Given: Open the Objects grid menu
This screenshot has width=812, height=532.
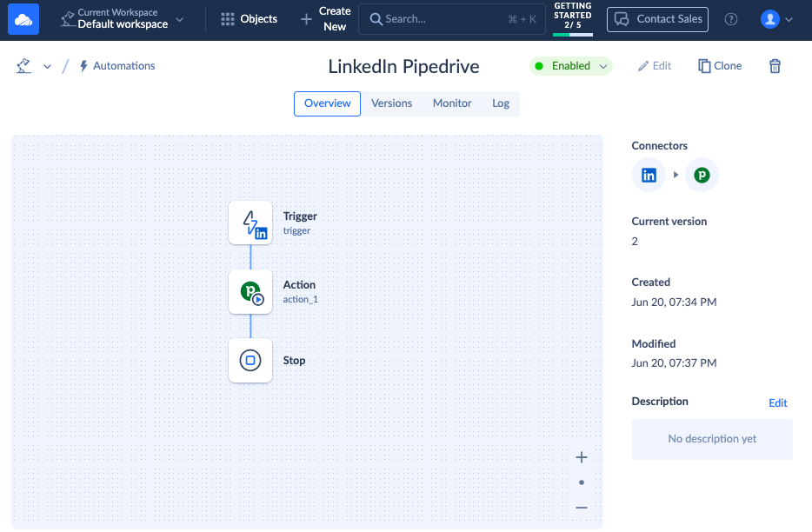Looking at the screenshot, I should coord(250,19).
